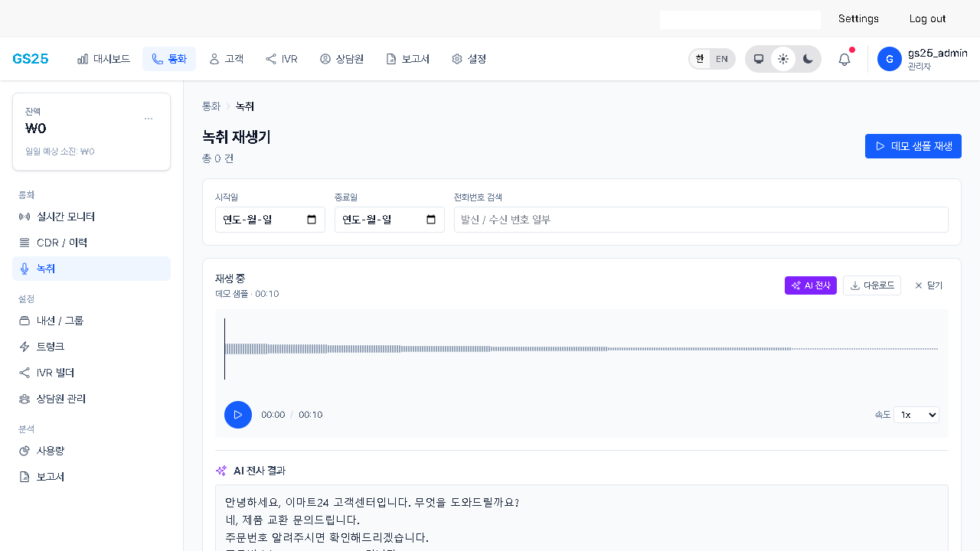Click the GS25 logo

coord(31,59)
